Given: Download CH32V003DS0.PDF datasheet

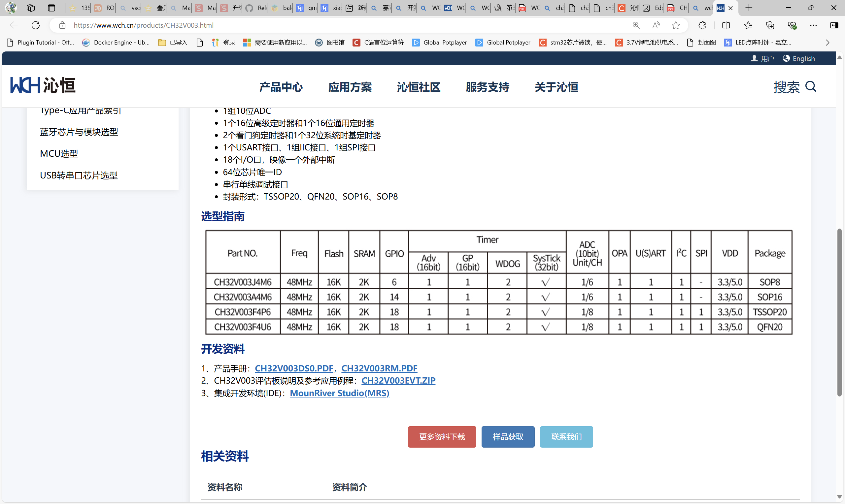Looking at the screenshot, I should 294,368.
